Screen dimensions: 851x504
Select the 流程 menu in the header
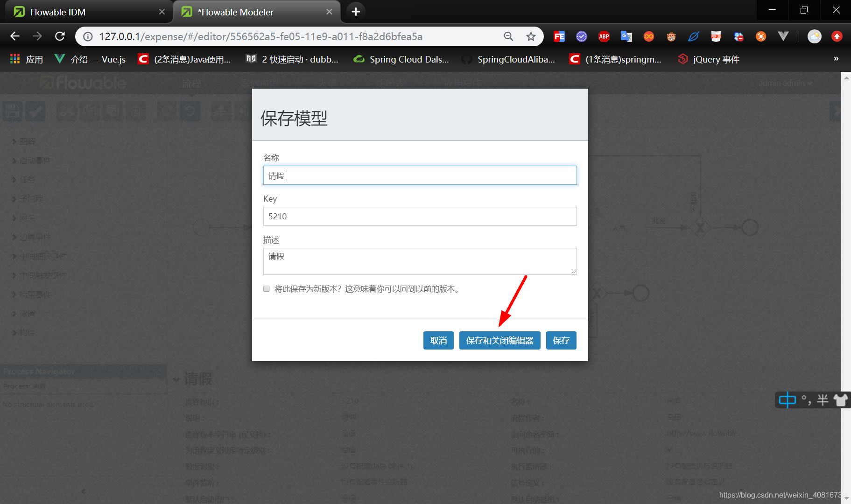tap(192, 83)
